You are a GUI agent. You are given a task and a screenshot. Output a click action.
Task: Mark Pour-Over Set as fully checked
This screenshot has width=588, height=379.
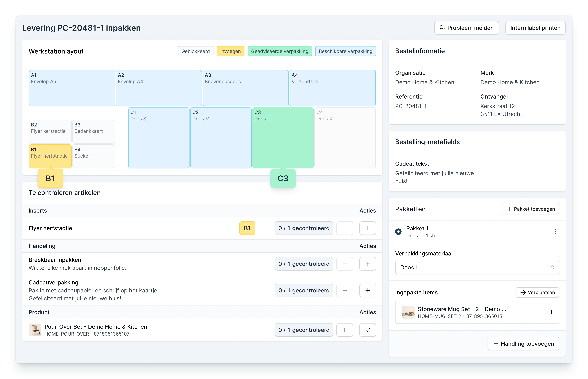(x=367, y=330)
